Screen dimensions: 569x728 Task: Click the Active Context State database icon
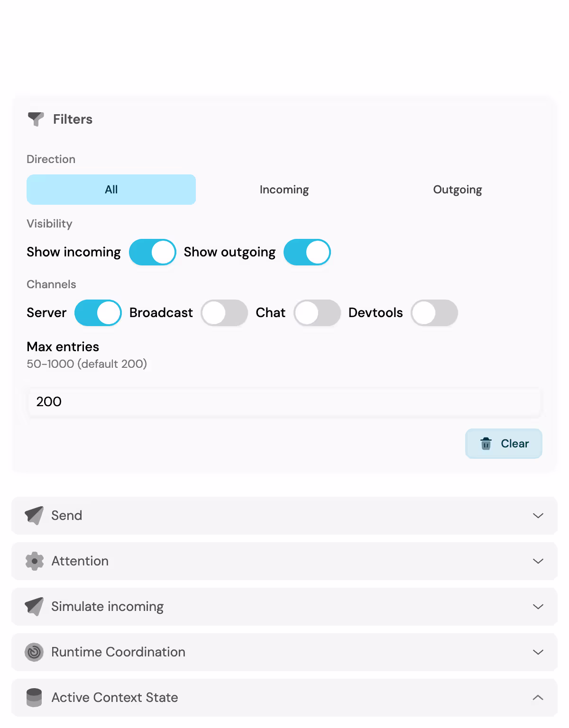click(x=34, y=697)
